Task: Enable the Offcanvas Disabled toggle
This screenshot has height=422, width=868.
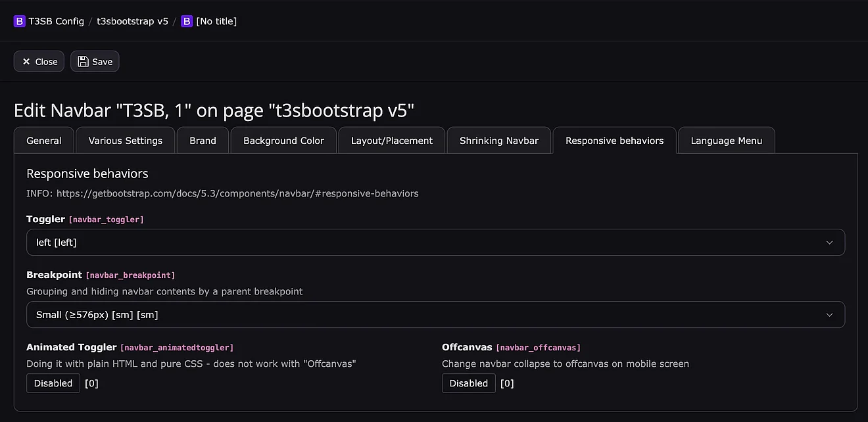Action: click(468, 383)
